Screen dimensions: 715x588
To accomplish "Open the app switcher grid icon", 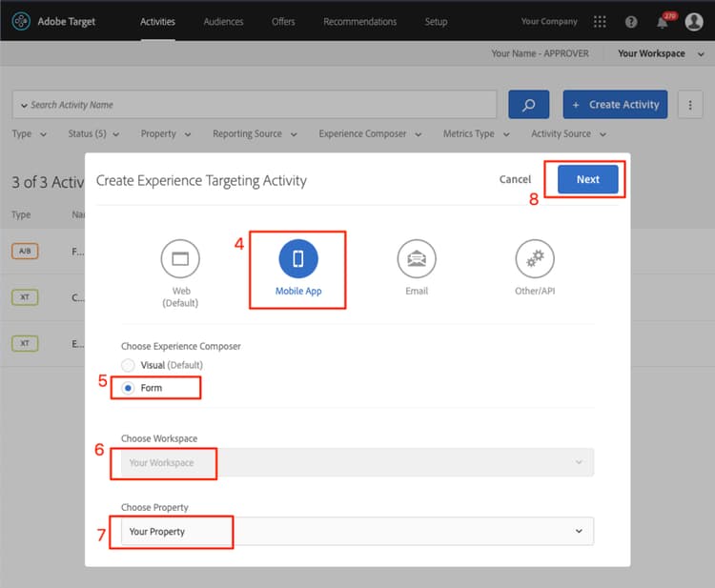I will coord(600,21).
